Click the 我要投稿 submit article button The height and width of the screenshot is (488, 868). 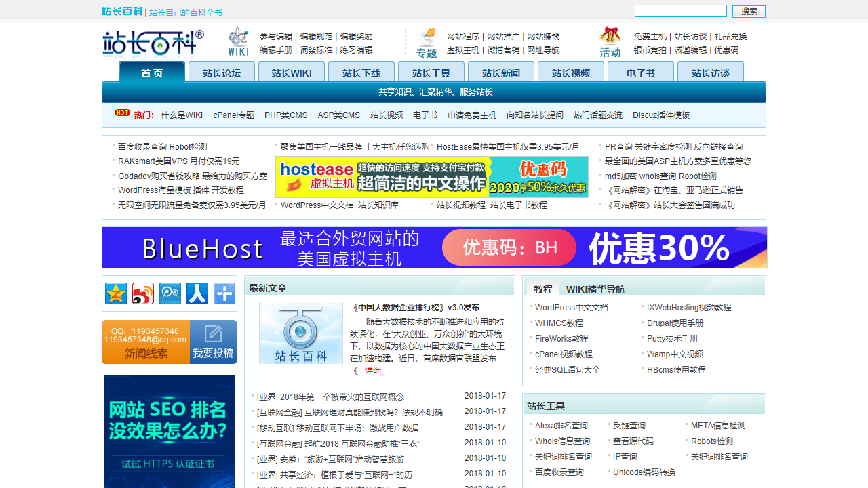(x=213, y=342)
